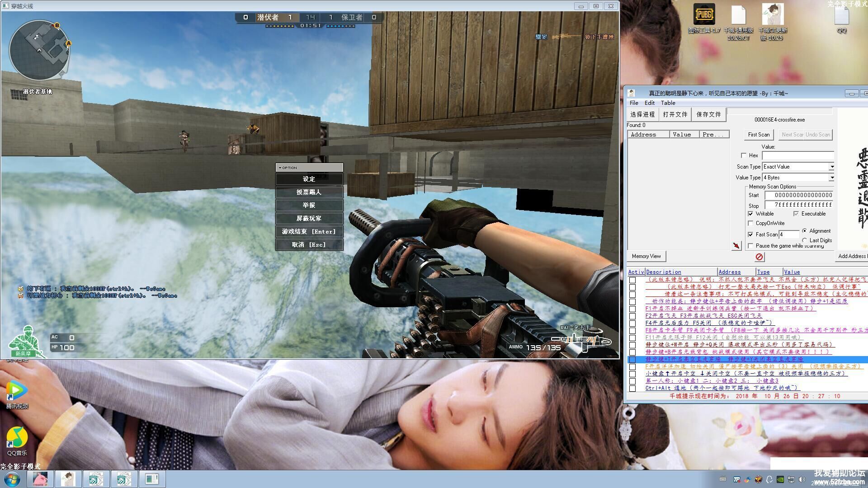Screen dimensions: 868x488
Task: Open Memory View
Action: coord(646,256)
